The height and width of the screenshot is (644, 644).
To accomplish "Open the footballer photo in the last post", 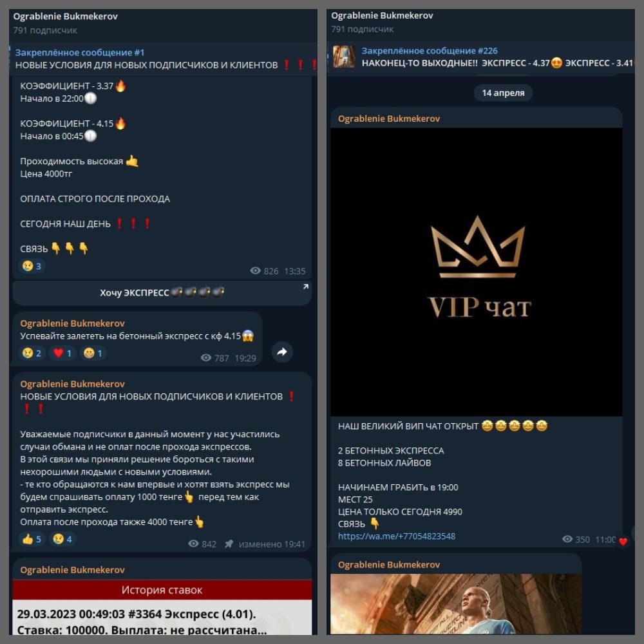I will 456,604.
